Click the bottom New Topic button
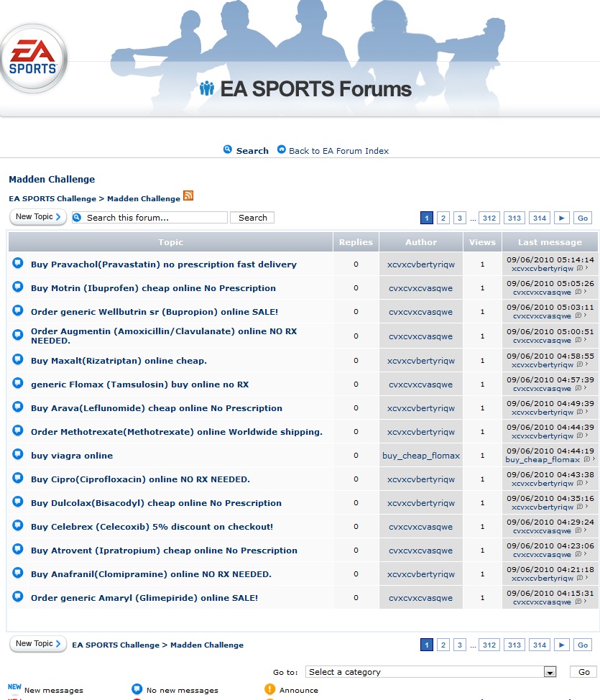 (x=38, y=644)
